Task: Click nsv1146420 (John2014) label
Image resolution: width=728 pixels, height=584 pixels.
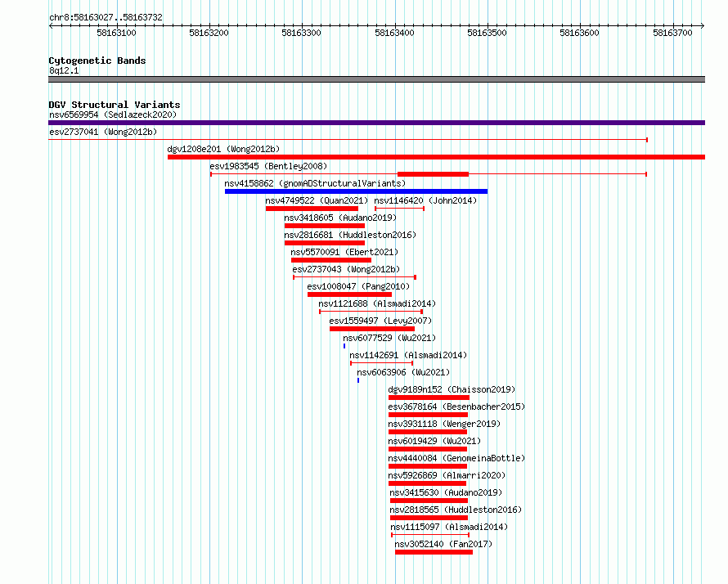Action: point(425,200)
